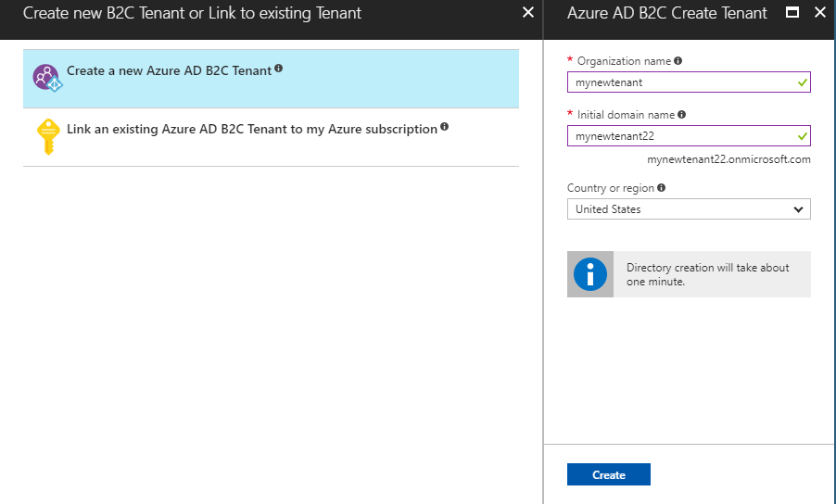Click the Country or region info icon
The image size is (836, 504).
tap(662, 188)
